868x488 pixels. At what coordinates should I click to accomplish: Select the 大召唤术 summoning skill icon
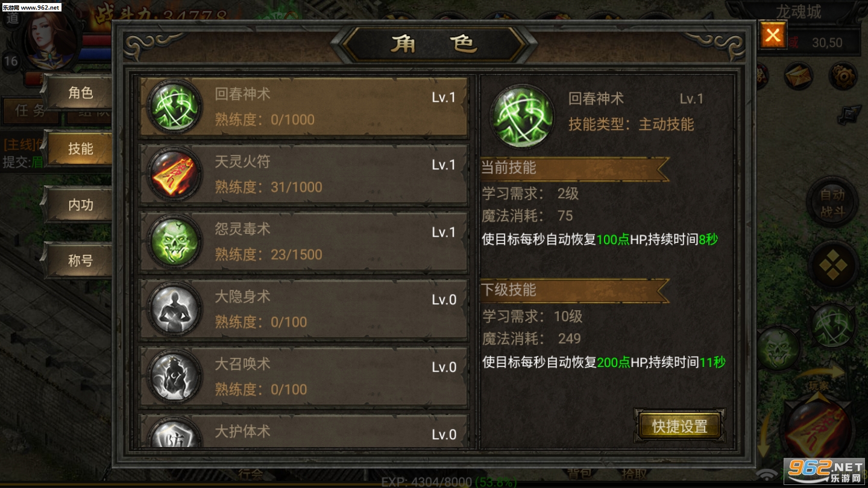[x=175, y=377]
